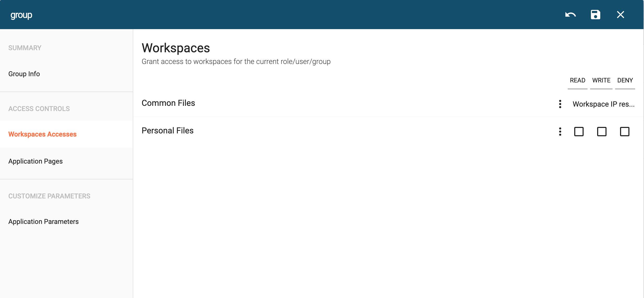Open Common Files three-dot menu
644x298 pixels.
(x=560, y=104)
